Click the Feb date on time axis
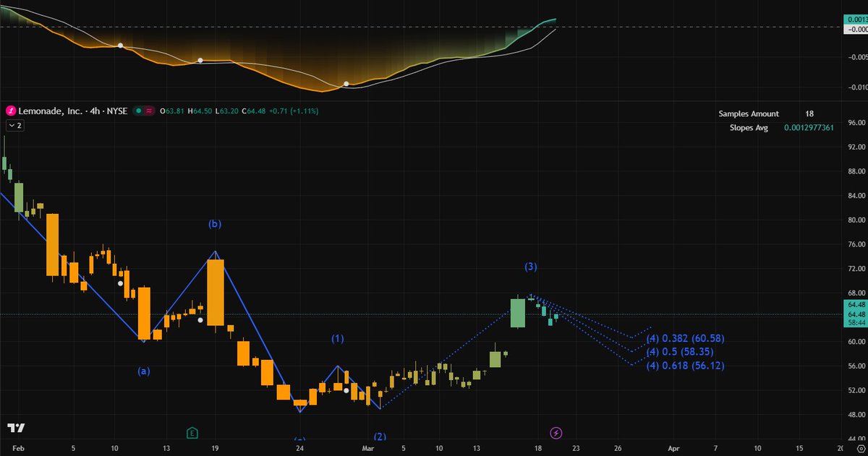Image resolution: width=868 pixels, height=456 pixels. pos(19,449)
